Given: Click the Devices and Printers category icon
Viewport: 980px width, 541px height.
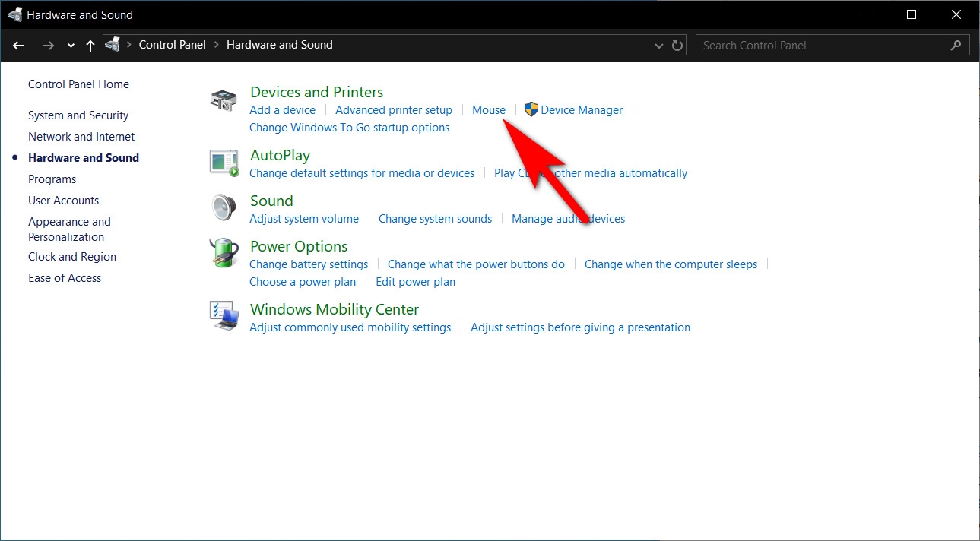Looking at the screenshot, I should (224, 100).
